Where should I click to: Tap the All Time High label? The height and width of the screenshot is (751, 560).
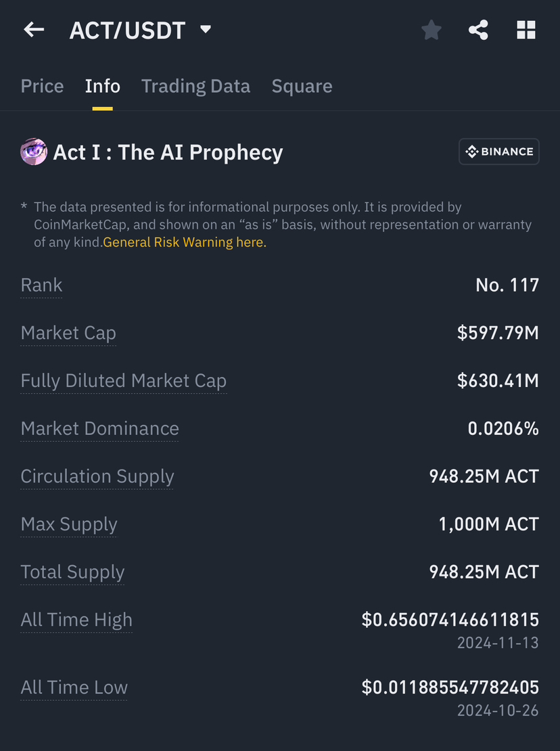coord(76,620)
